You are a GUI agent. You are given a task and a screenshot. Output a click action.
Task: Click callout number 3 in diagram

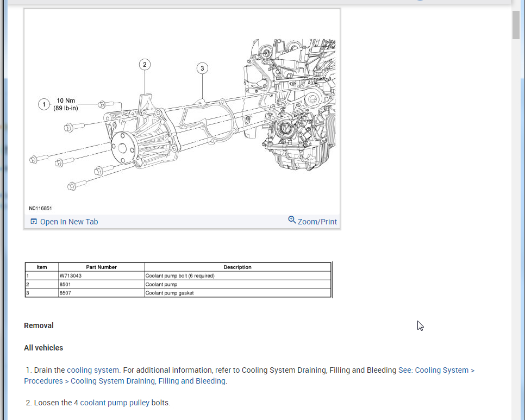202,68
